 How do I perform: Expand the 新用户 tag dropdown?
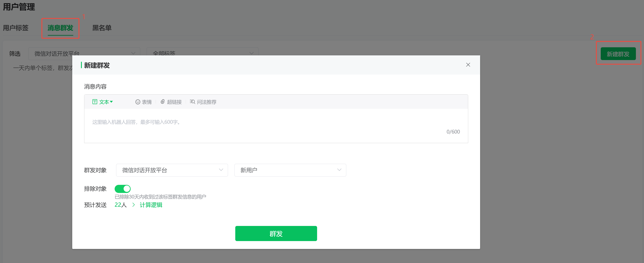click(290, 170)
